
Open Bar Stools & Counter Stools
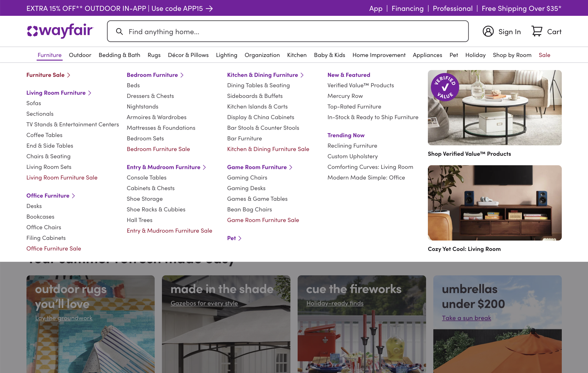click(x=263, y=128)
